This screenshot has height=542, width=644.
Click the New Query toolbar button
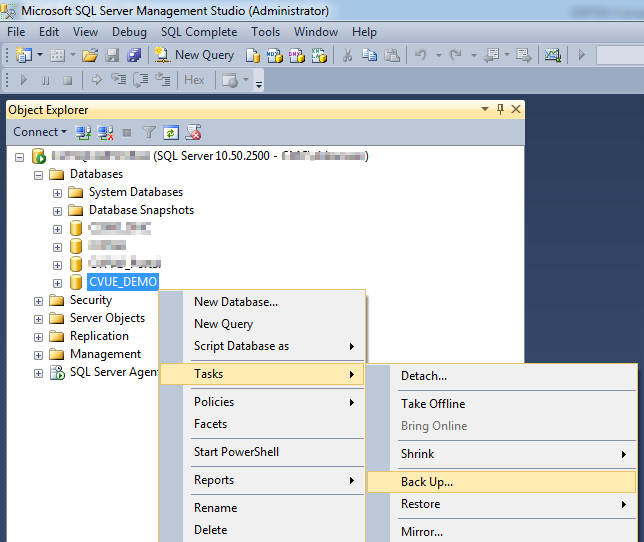tap(196, 55)
